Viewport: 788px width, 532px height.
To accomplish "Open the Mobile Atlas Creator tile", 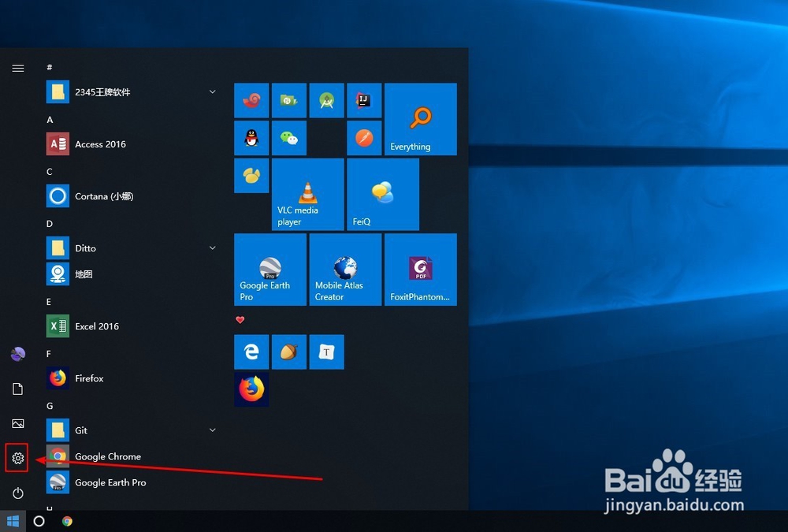I will pyautogui.click(x=345, y=270).
